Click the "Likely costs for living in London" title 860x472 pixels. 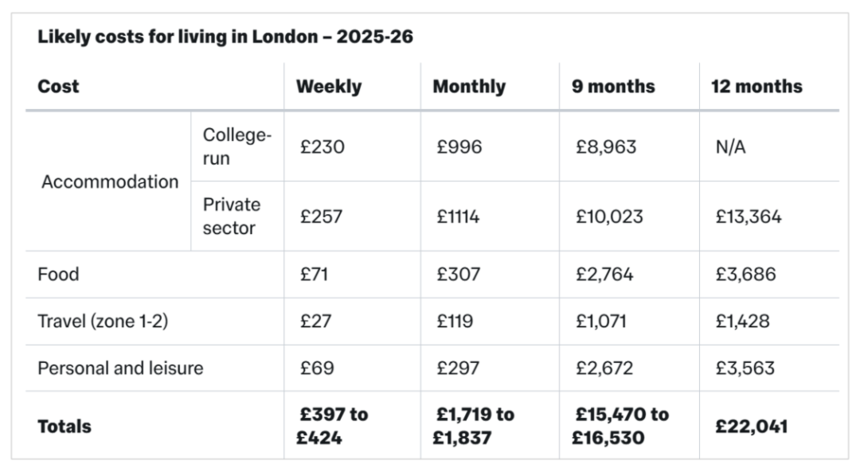225,37
